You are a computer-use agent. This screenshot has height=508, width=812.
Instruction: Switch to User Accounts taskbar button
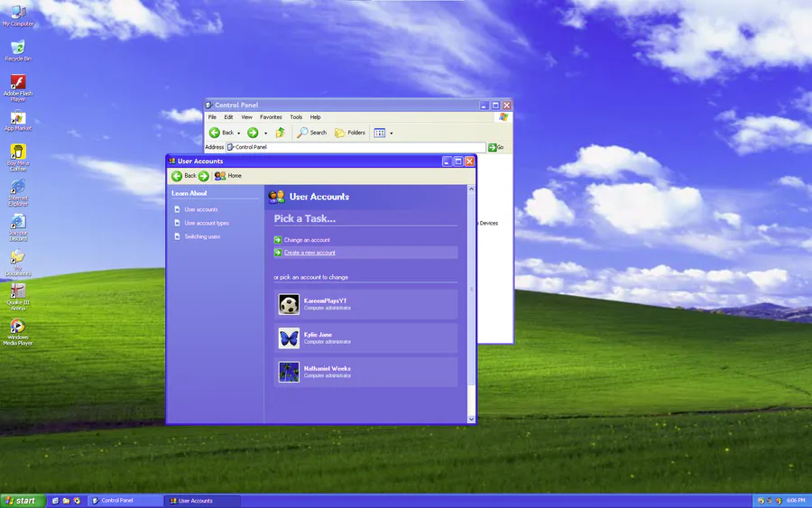point(203,501)
